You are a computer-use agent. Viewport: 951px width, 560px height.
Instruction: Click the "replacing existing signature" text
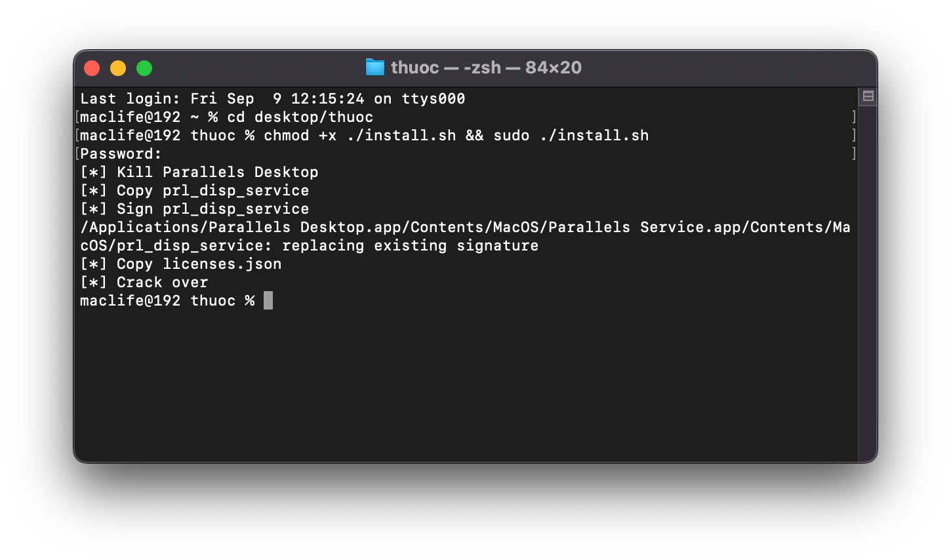coord(410,246)
